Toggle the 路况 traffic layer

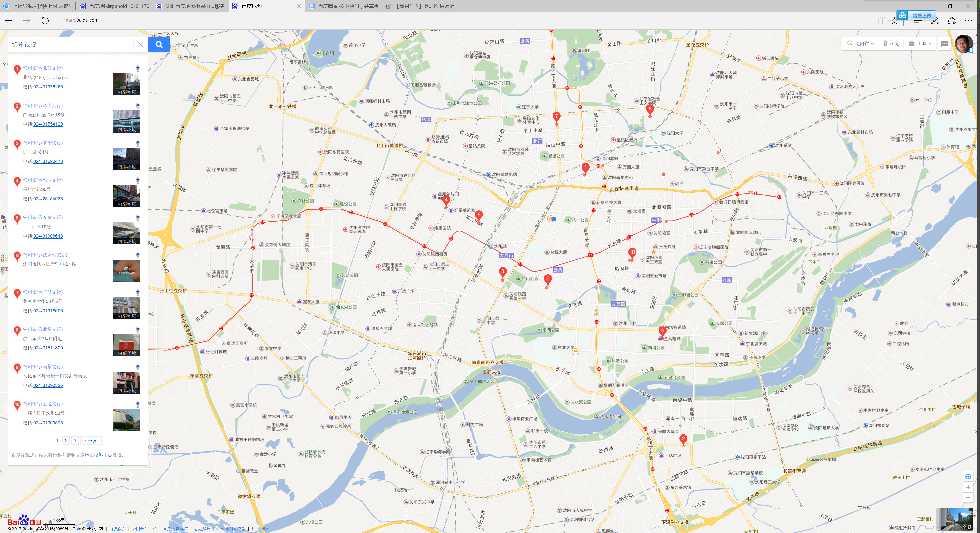tap(891, 44)
